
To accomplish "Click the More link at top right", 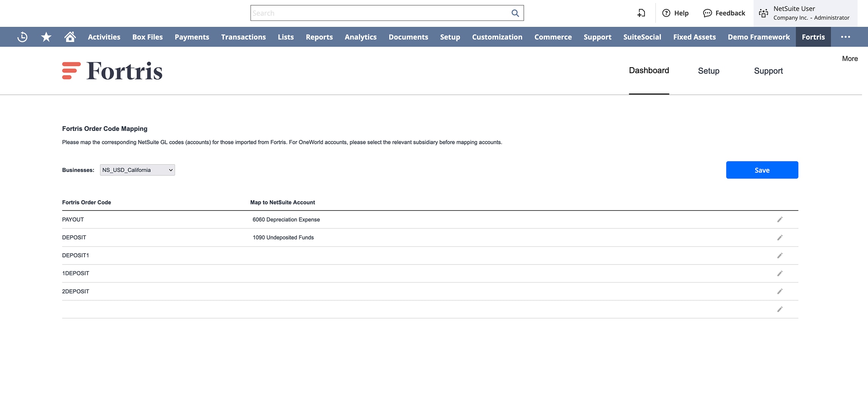I will [x=850, y=58].
